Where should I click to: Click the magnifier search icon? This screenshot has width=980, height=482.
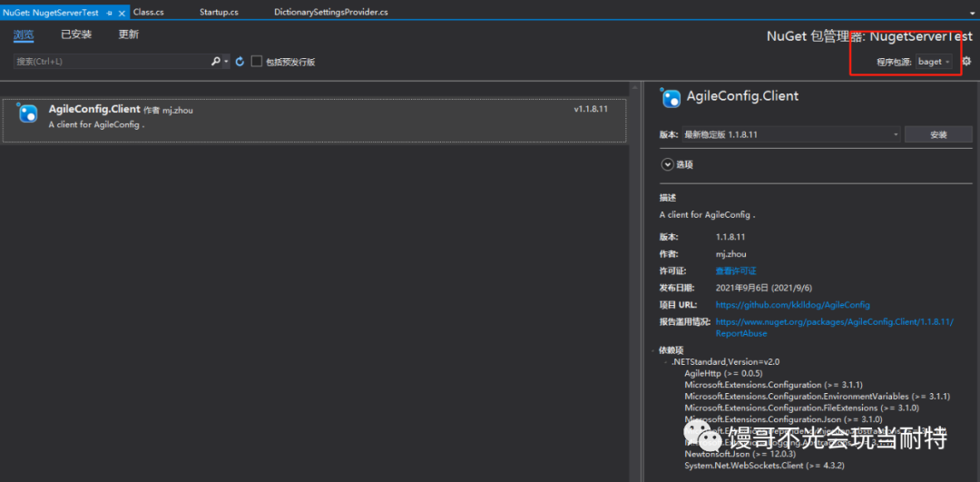[x=215, y=61]
